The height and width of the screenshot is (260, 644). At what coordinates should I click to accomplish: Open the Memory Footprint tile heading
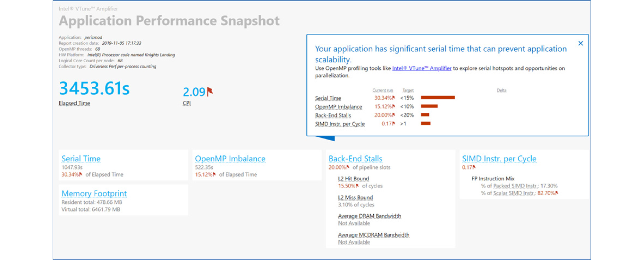(94, 194)
